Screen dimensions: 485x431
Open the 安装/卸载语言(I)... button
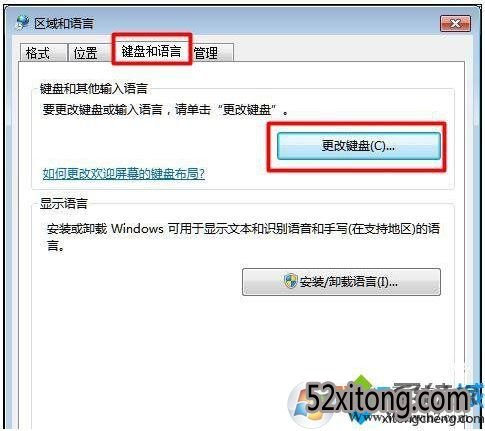coord(341,282)
